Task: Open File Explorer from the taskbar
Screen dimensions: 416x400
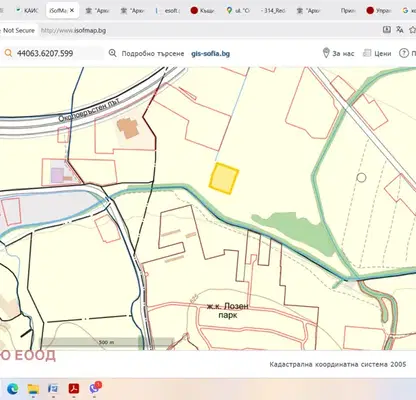Action: [33, 388]
